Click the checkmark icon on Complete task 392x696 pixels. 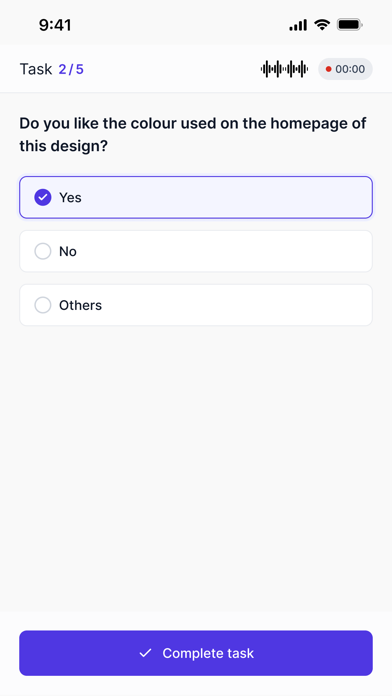pyautogui.click(x=145, y=653)
